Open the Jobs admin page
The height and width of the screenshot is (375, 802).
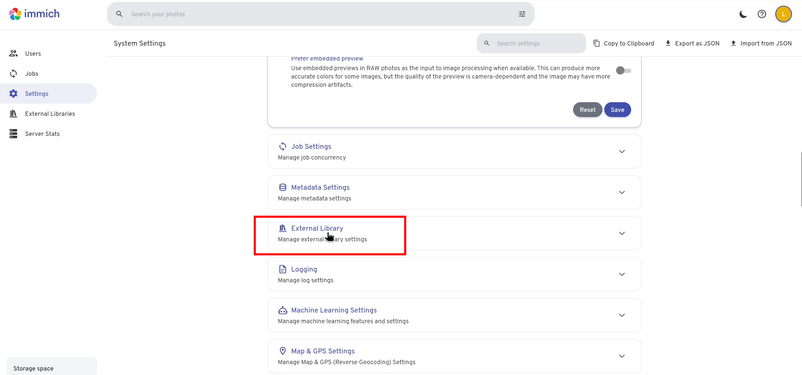tap(48, 74)
